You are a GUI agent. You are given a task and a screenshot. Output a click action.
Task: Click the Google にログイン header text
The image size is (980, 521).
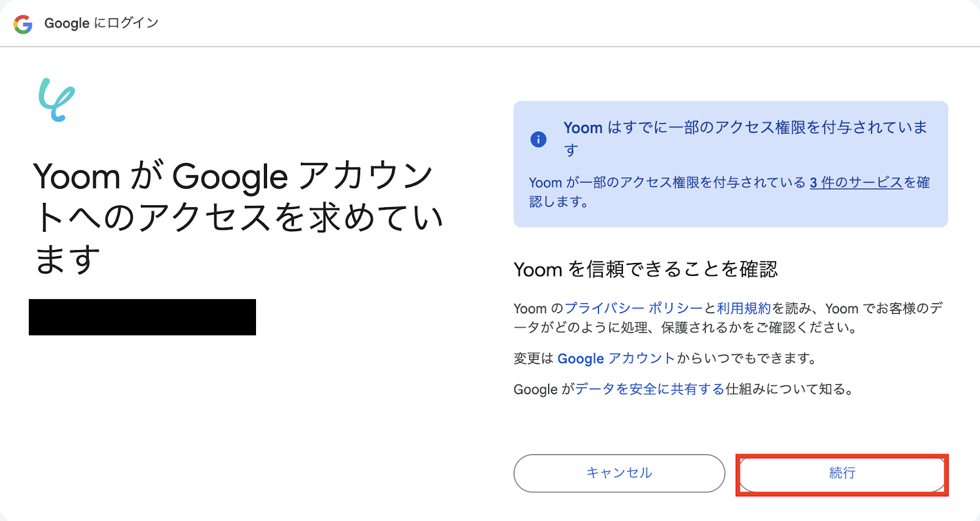point(101,23)
